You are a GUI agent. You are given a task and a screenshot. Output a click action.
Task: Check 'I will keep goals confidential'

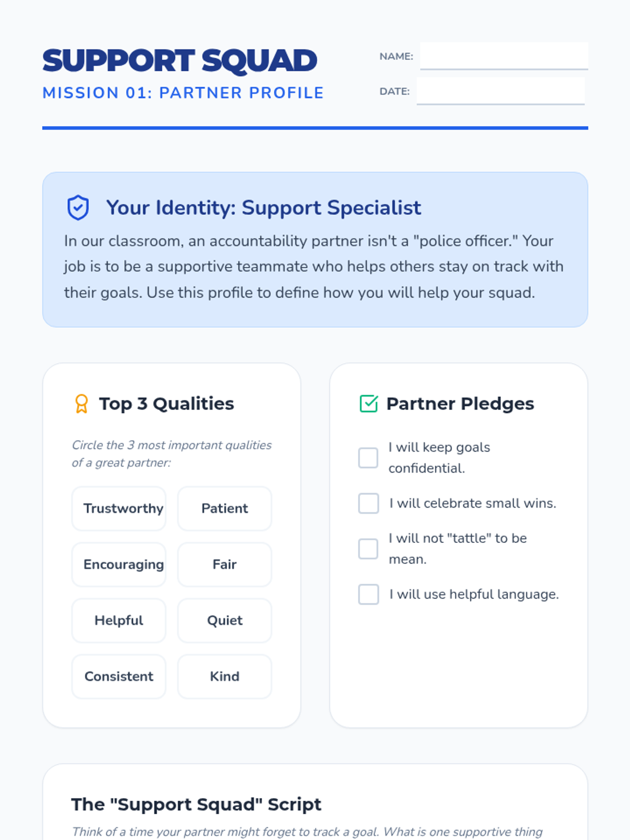[x=368, y=458]
